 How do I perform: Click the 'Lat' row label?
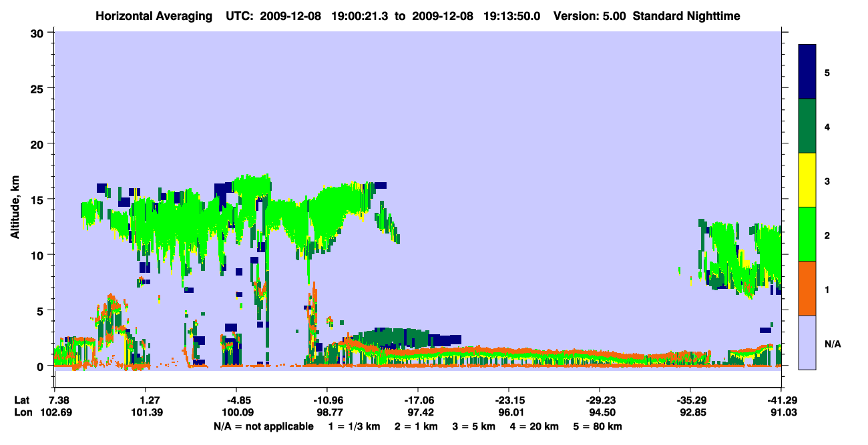[x=22, y=400]
